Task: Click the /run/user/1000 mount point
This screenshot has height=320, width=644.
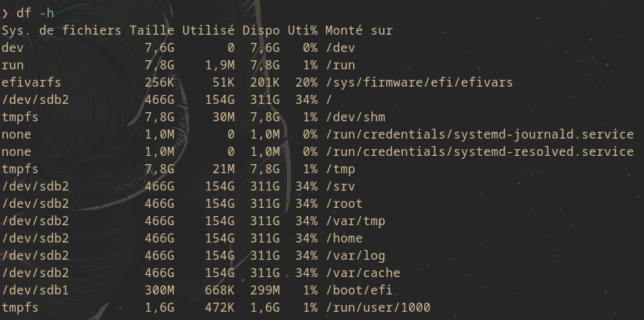Action: coord(378,308)
